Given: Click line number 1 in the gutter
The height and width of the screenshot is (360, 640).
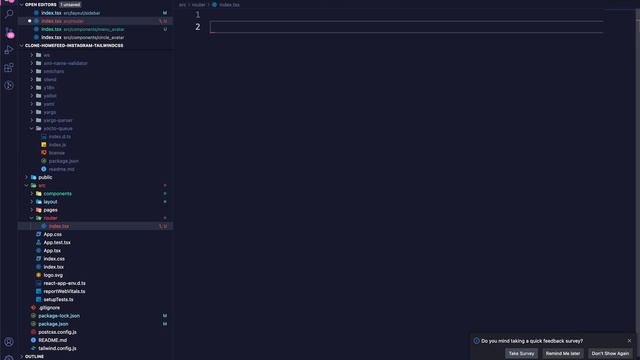Looking at the screenshot, I should tap(198, 15).
